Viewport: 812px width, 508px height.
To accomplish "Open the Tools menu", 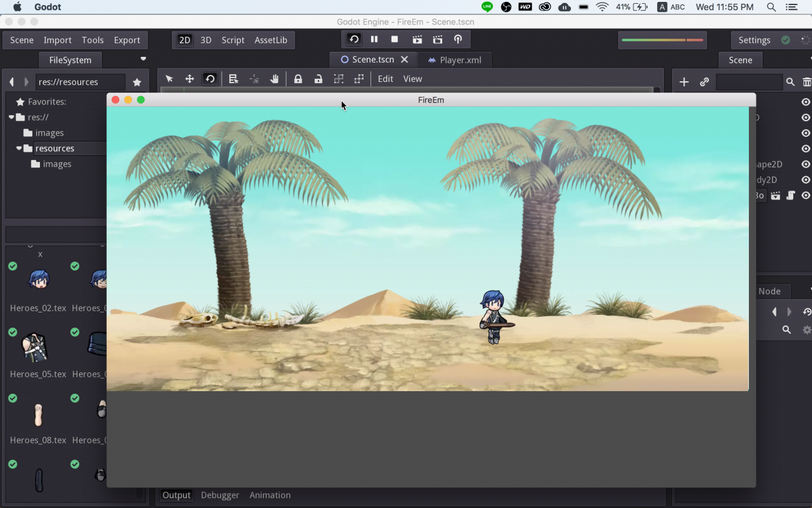I will click(x=92, y=40).
